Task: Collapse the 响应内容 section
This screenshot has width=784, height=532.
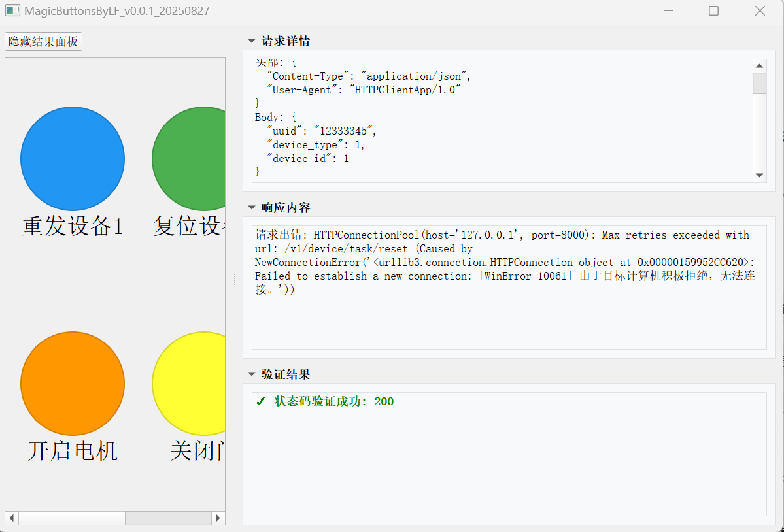Action: pyautogui.click(x=252, y=207)
